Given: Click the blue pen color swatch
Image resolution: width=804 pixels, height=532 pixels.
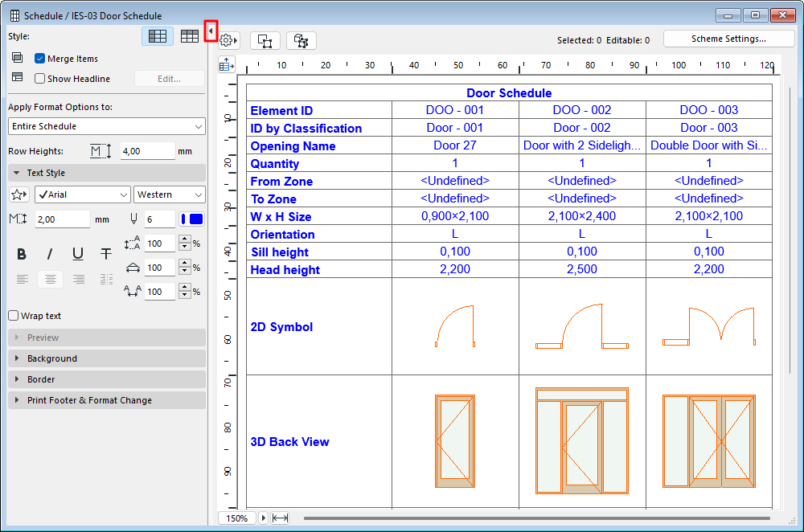Looking at the screenshot, I should [193, 219].
